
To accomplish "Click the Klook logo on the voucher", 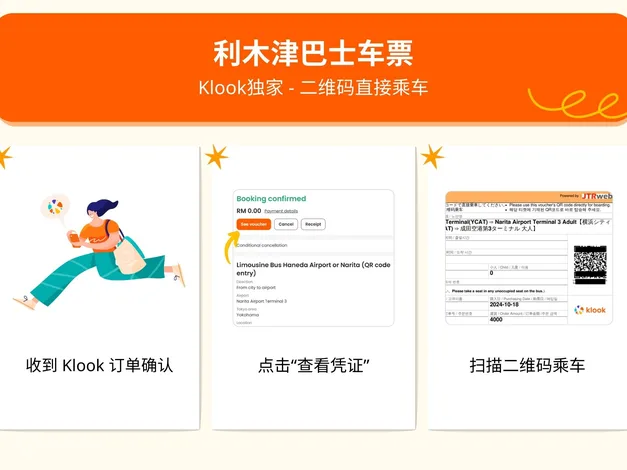I will click(590, 310).
